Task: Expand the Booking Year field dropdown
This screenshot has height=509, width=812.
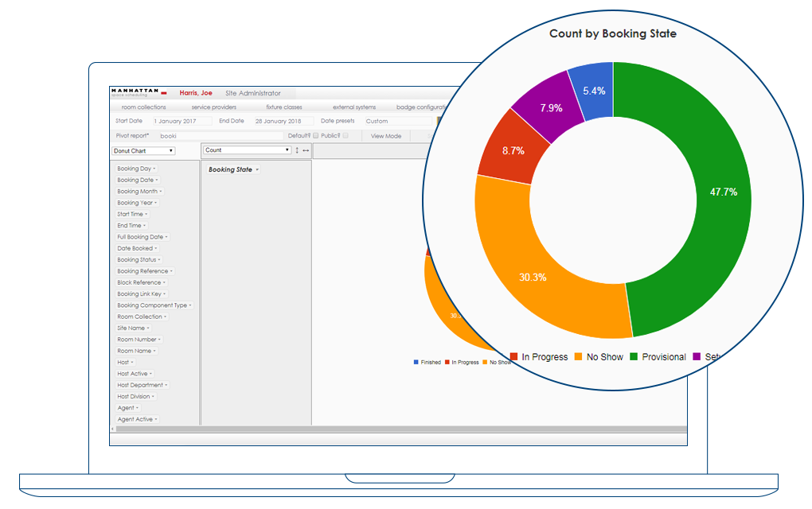Action: tap(155, 203)
